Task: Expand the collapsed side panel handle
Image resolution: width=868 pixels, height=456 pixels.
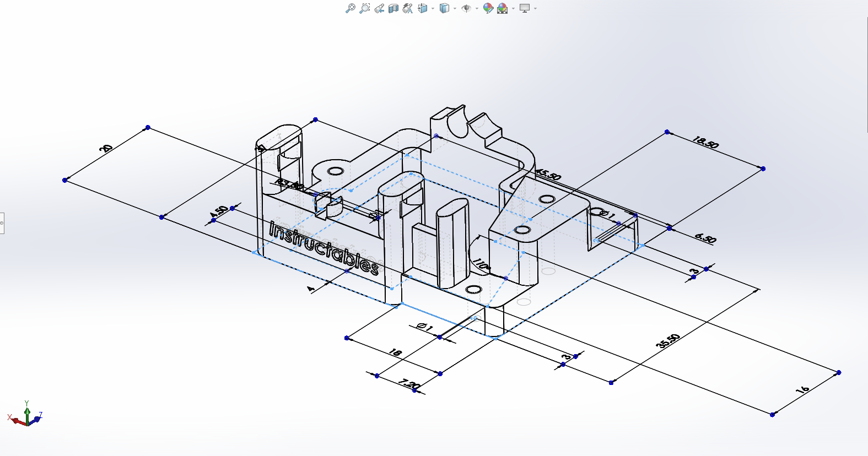Action: point(2,223)
